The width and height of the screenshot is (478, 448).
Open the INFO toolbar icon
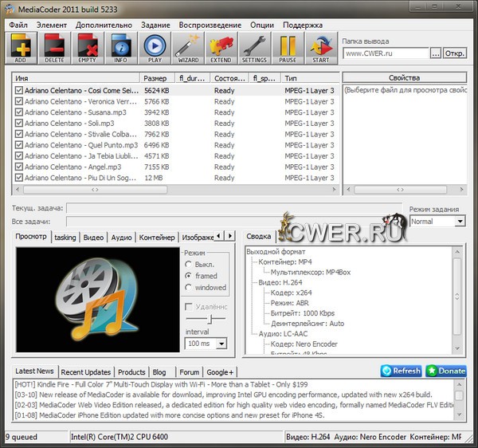point(121,48)
